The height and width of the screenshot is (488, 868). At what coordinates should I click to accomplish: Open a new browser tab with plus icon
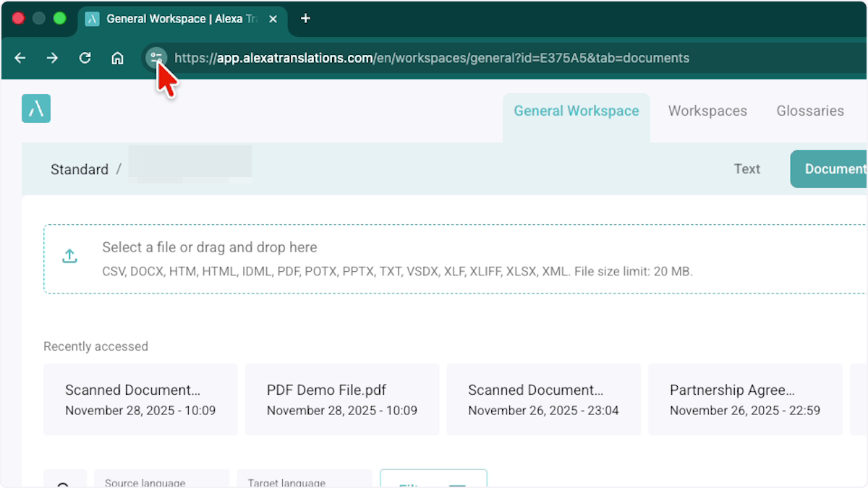[305, 19]
